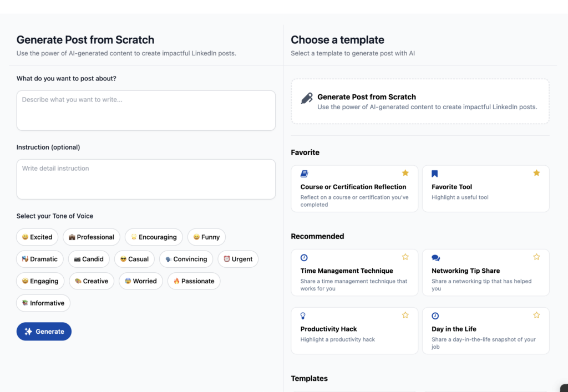568x392 pixels.
Task: Click the post description text area
Action: click(146, 110)
